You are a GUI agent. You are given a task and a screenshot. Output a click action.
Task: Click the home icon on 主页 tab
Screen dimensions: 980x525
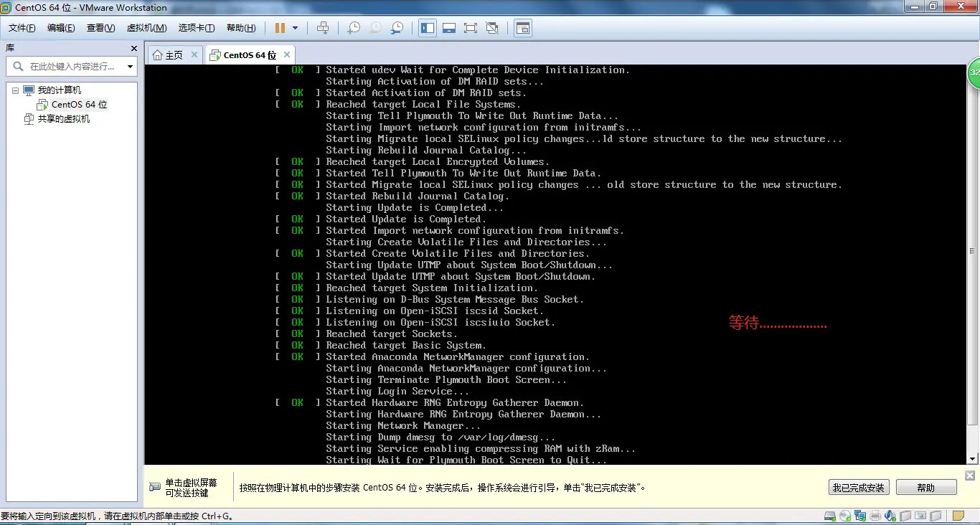[157, 55]
